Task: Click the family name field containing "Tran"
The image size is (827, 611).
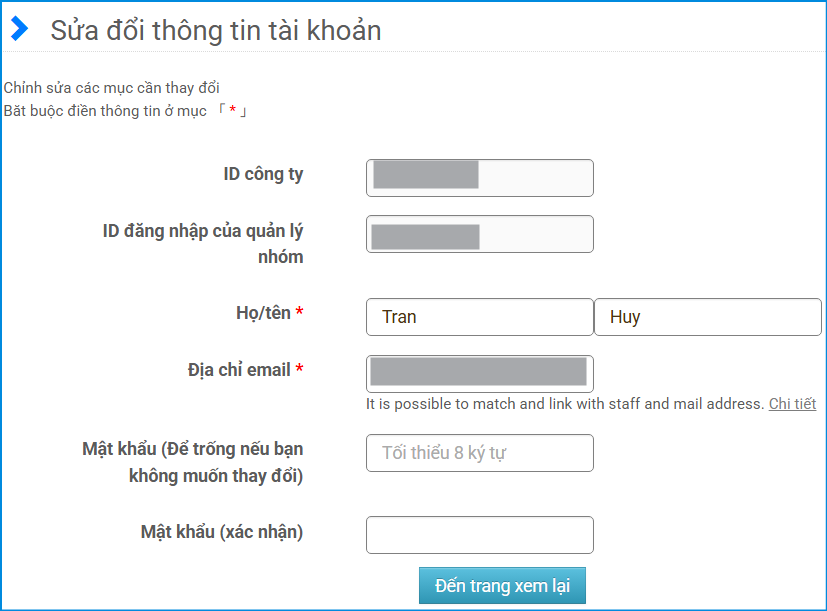Action: 479,317
